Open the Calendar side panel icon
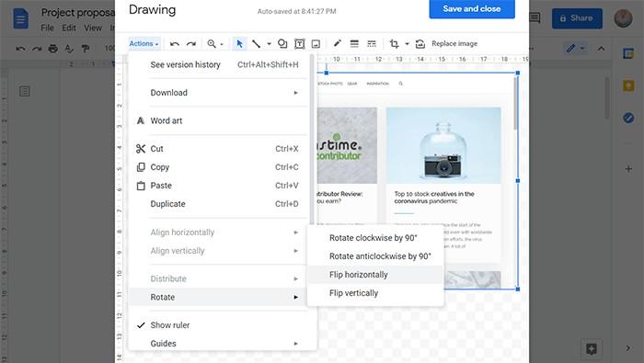 pyautogui.click(x=628, y=53)
